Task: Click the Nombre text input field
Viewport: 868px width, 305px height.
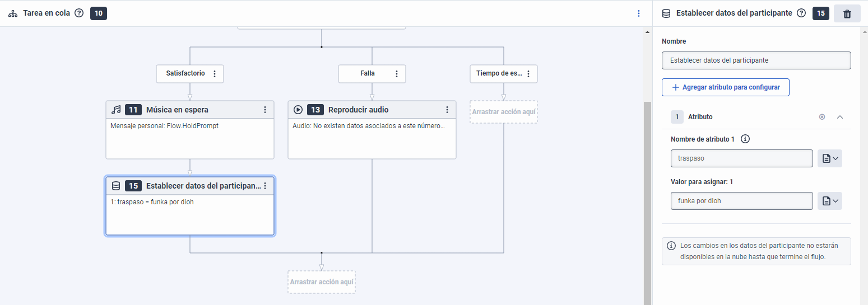Action: [756, 60]
